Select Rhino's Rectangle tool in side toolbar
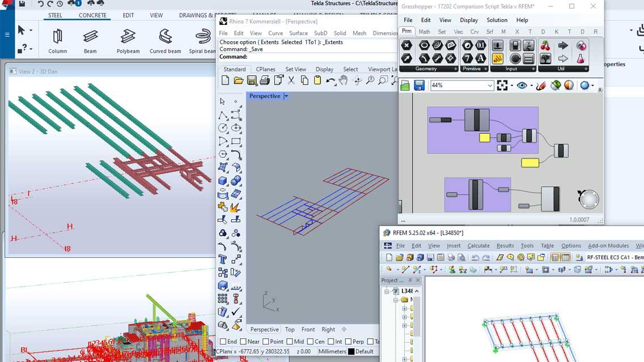The height and width of the screenshot is (362, 644). [x=236, y=141]
